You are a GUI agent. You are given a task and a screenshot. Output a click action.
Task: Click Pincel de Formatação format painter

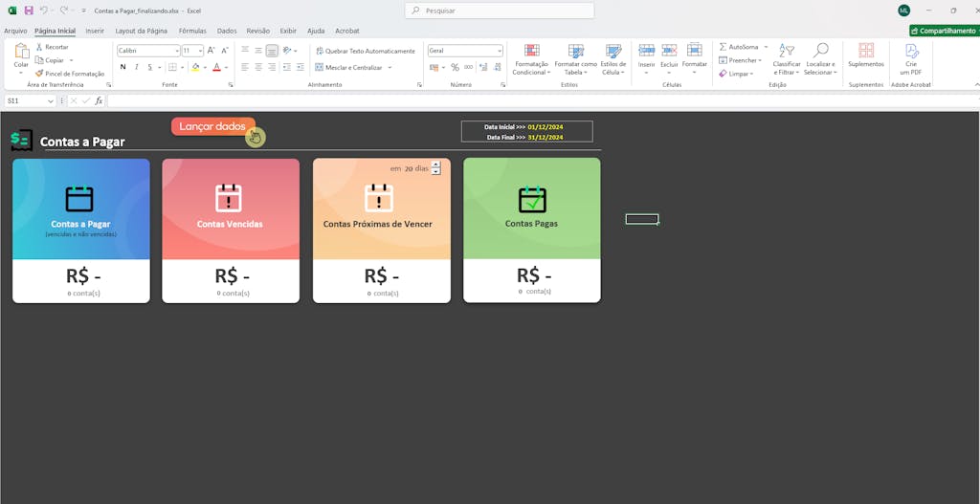pos(70,73)
